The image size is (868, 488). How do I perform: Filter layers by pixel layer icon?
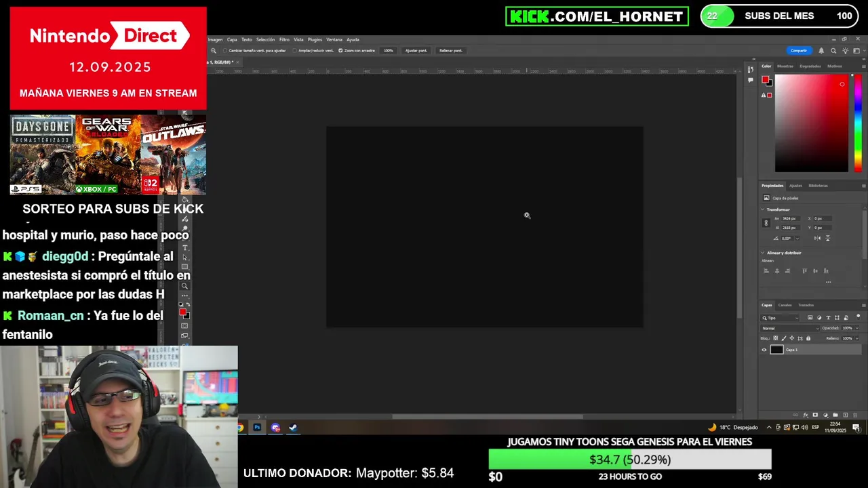[x=810, y=317]
